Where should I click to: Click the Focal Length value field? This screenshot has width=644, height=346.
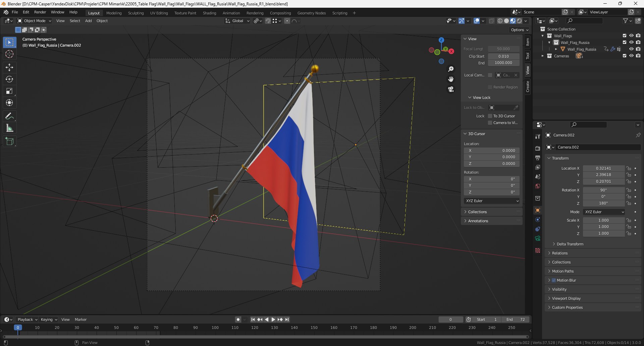pyautogui.click(x=503, y=49)
